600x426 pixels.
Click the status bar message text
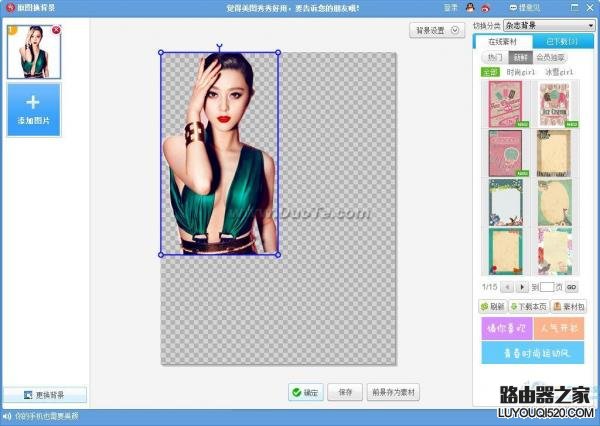47,416
